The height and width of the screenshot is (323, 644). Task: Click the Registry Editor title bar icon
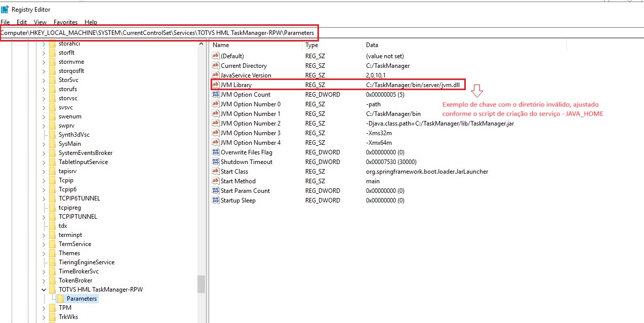5,10
